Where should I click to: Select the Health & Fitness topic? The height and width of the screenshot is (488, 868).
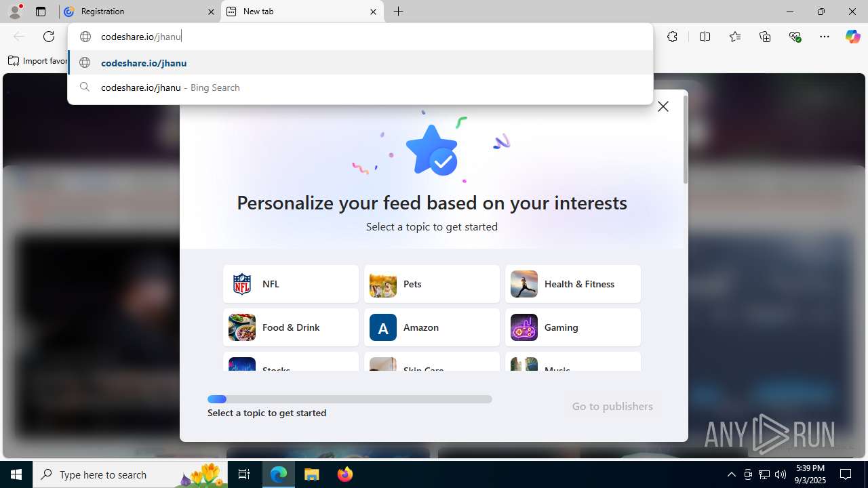(x=573, y=284)
